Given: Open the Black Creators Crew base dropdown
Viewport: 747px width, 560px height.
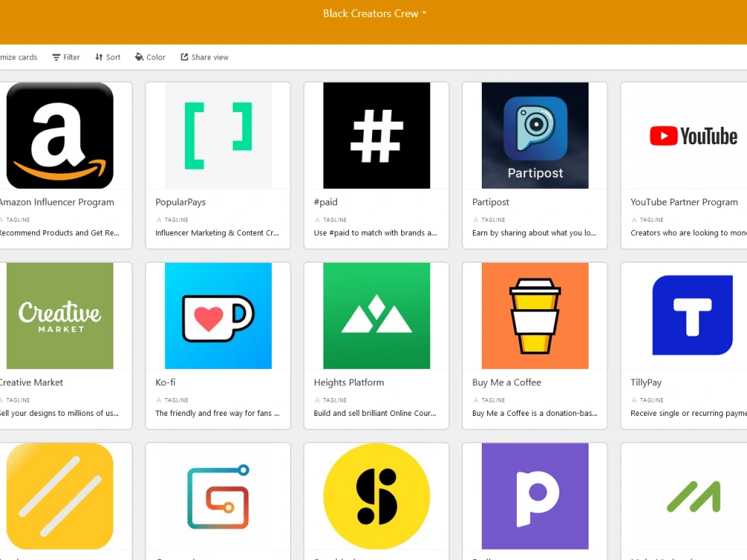Looking at the screenshot, I should click(x=374, y=13).
